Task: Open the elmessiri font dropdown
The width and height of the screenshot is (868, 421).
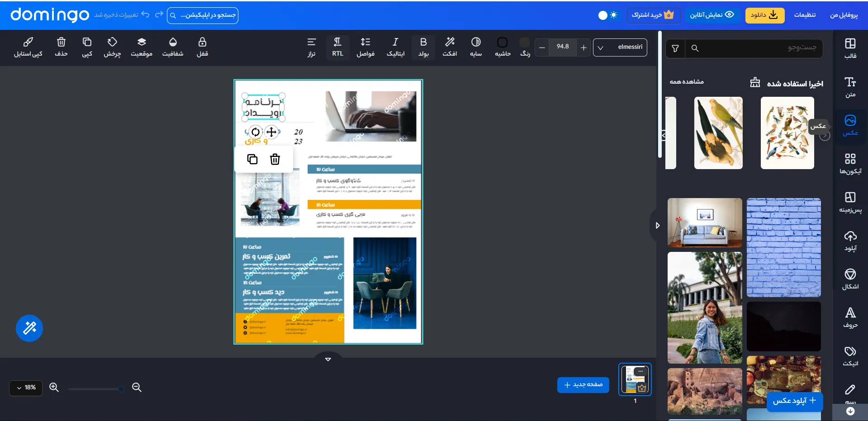Action: (620, 47)
